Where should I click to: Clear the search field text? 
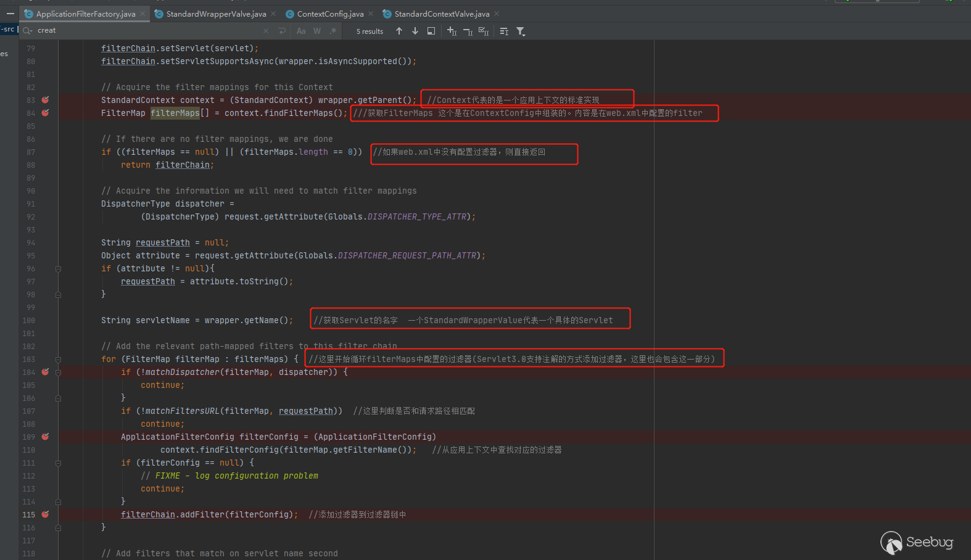point(266,31)
